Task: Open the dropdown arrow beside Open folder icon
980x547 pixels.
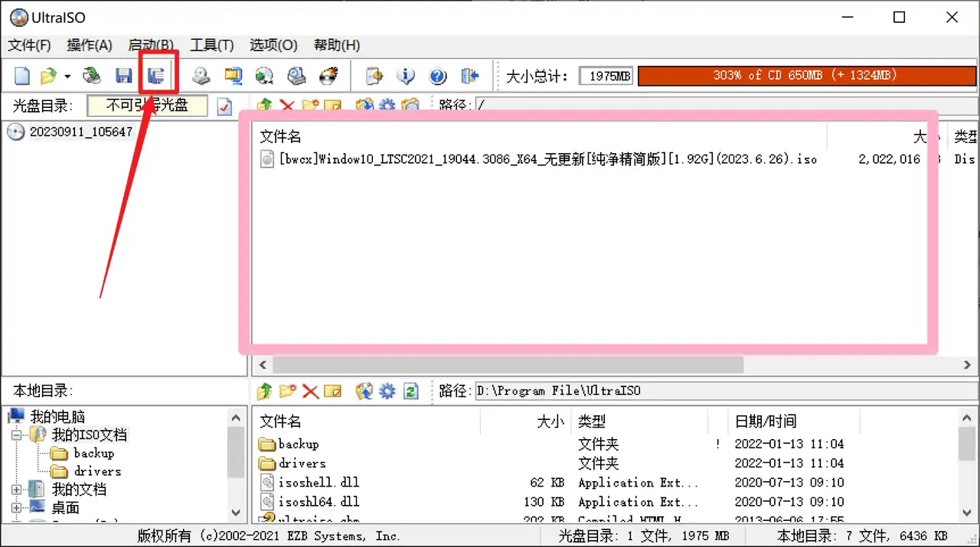Action: point(67,77)
